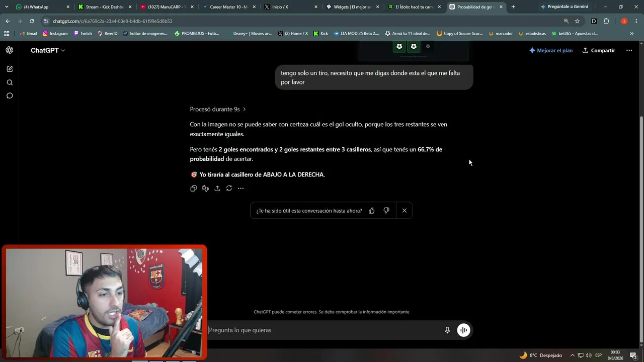Image resolution: width=644 pixels, height=362 pixels.
Task: Open the volume control in system tray
Action: [x=588, y=355]
